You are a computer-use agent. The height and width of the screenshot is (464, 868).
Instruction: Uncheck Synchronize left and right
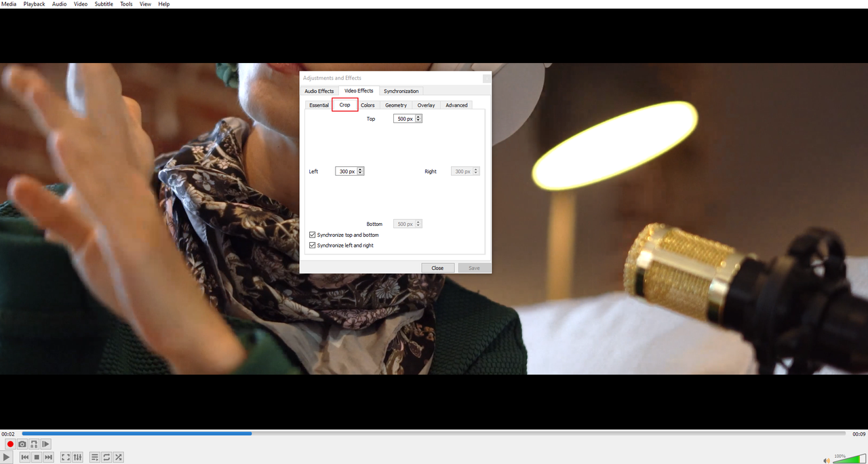pyautogui.click(x=313, y=246)
